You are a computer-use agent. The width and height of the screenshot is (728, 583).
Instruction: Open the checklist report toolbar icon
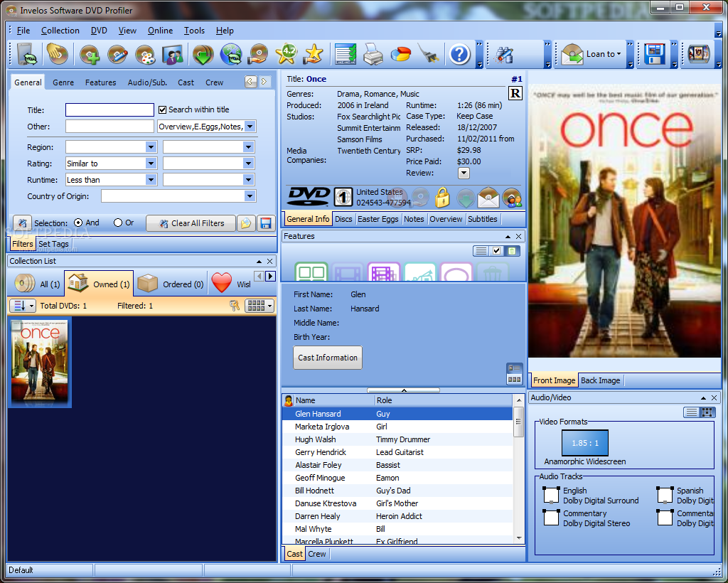[346, 54]
